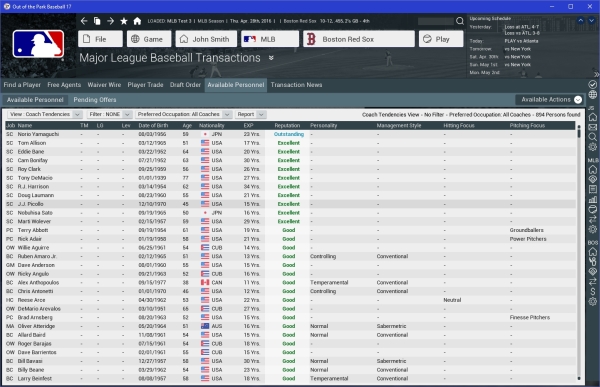The image size is (600, 387).
Task: Go to the home screen icon
Action: point(137,21)
